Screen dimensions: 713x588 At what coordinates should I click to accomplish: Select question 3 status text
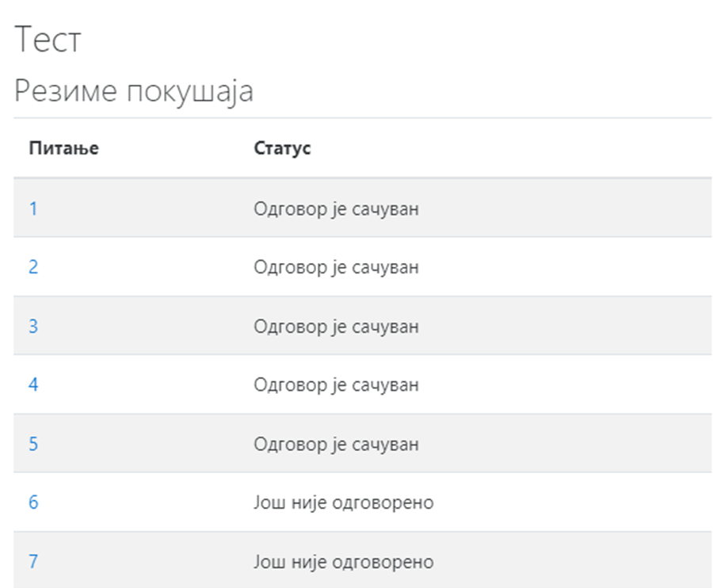pos(336,326)
